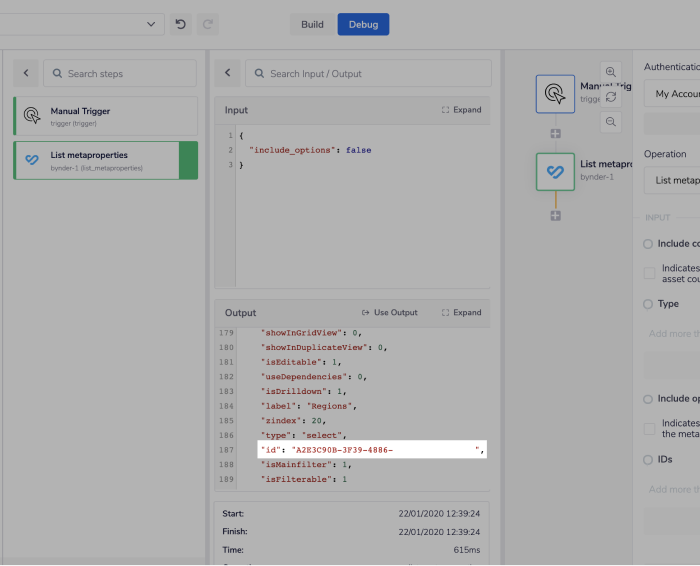Select the Manual Trigger node on canvas
This screenshot has width=700, height=566.
tap(555, 94)
